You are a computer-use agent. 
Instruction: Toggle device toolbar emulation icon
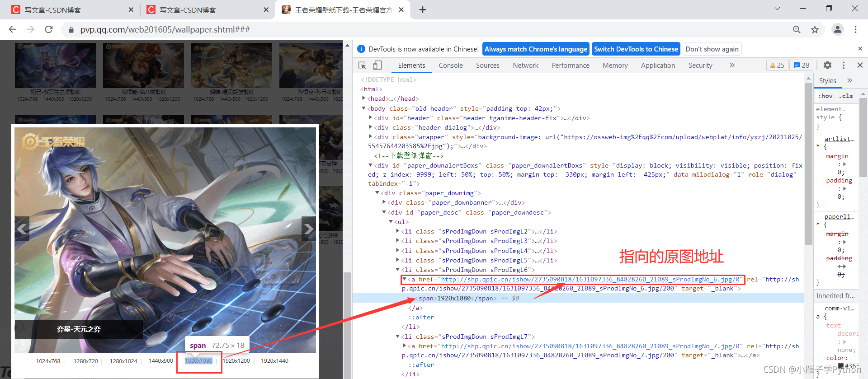click(377, 66)
